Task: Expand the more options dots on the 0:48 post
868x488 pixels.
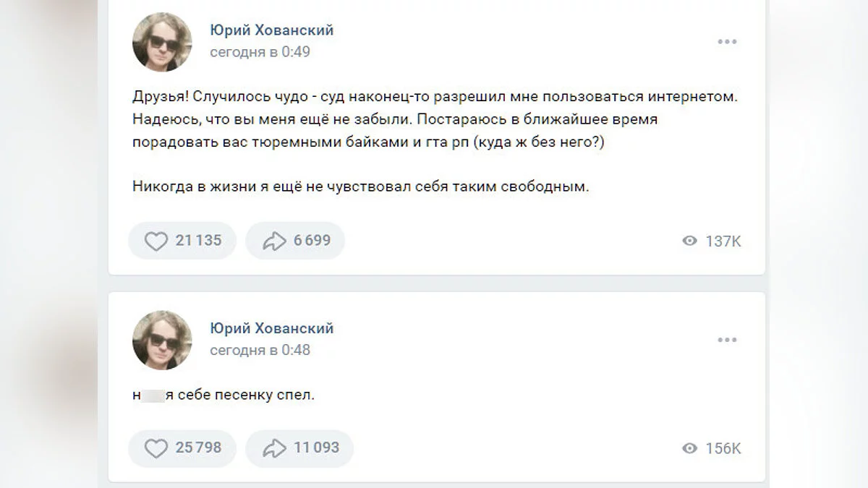Action: (x=727, y=340)
